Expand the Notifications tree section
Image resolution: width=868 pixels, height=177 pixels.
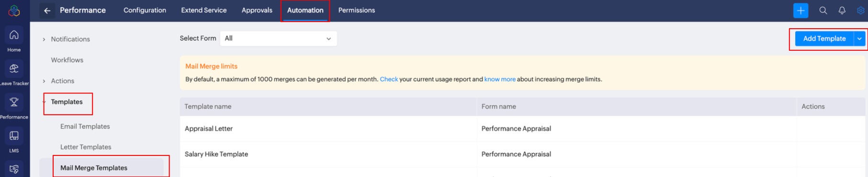point(44,39)
